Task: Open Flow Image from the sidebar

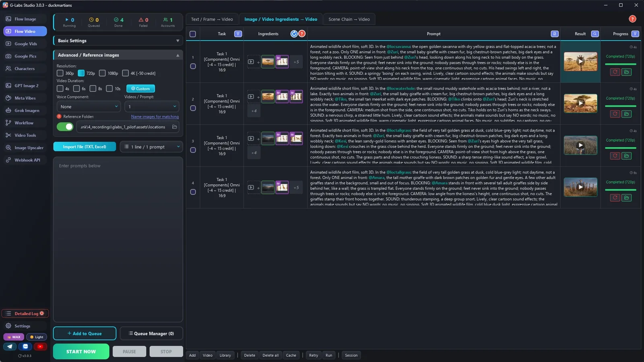Action: 25,19
